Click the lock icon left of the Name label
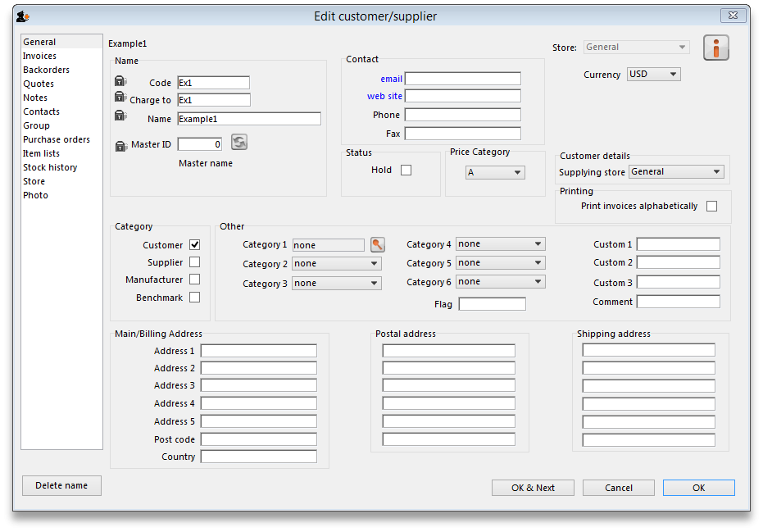Image resolution: width=763 pixels, height=532 pixels. pos(120,116)
